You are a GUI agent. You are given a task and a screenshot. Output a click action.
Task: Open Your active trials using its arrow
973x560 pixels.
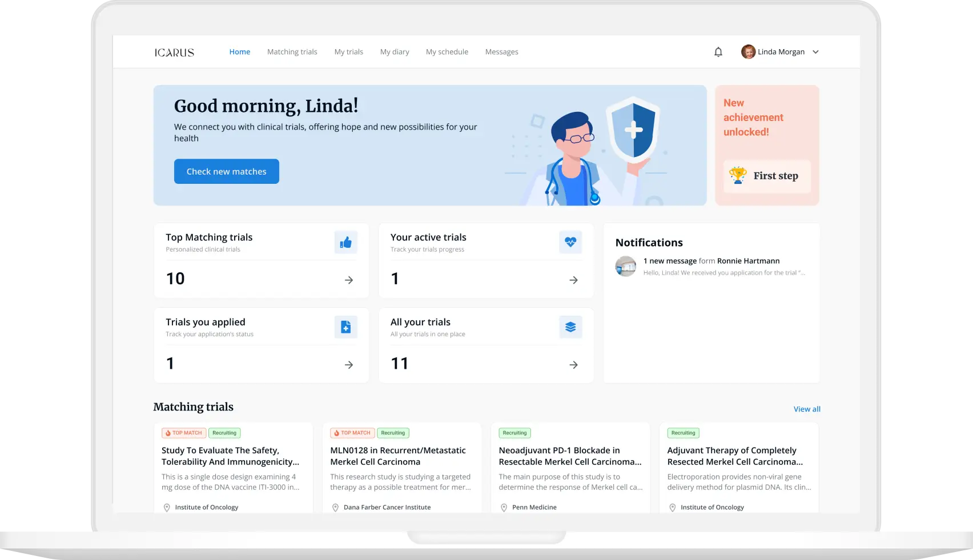(573, 280)
